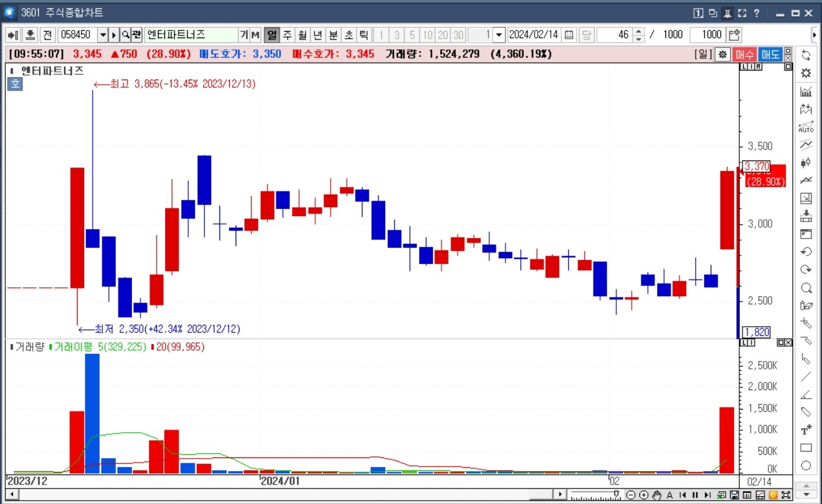Click the help question mark in title bar
This screenshot has height=504, width=822.
point(757,13)
